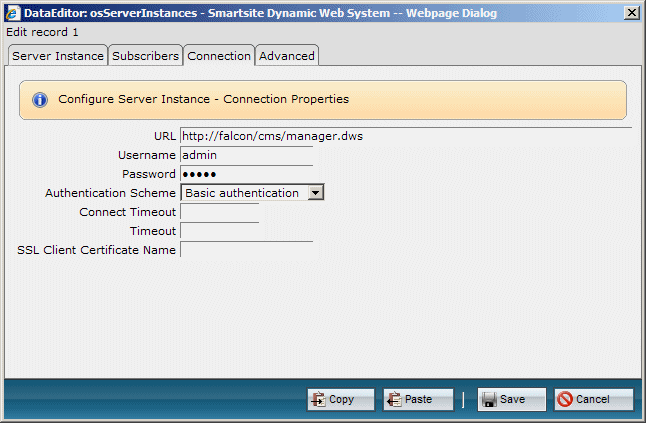Image resolution: width=646 pixels, height=423 pixels.
Task: Go to the Advanced tab
Action: tap(287, 56)
